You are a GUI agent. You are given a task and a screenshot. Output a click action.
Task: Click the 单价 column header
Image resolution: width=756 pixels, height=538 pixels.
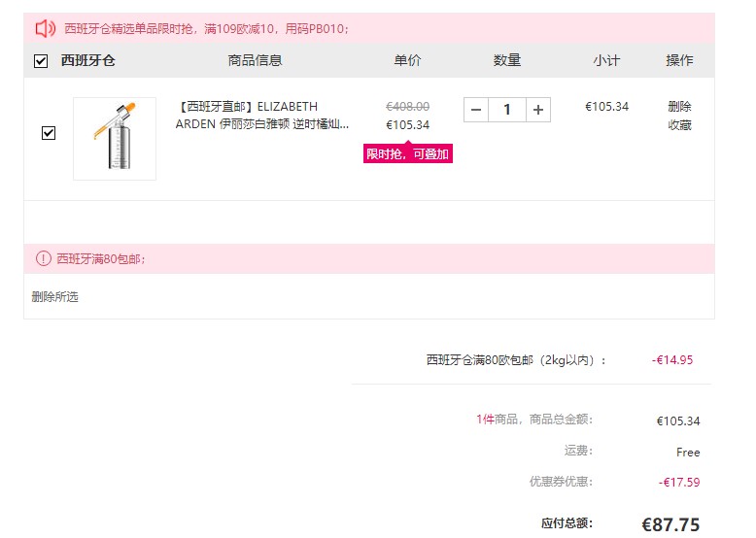click(407, 60)
